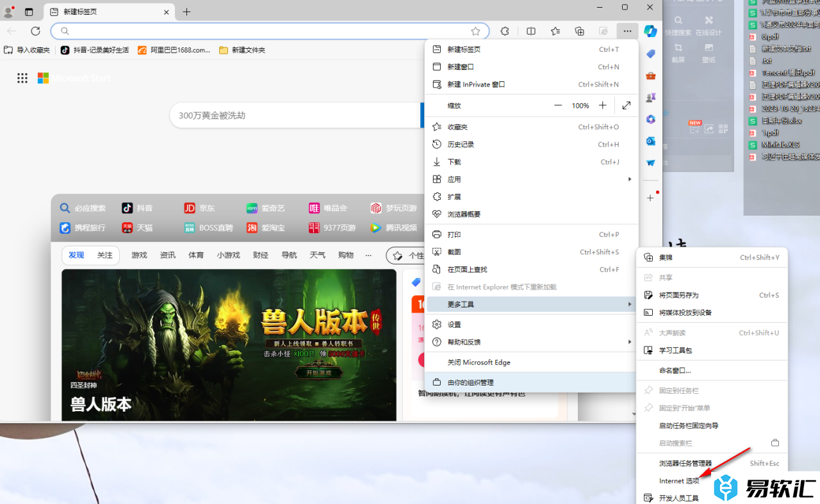
Task: Click the Copilot icon in the toolbar
Action: (x=650, y=31)
